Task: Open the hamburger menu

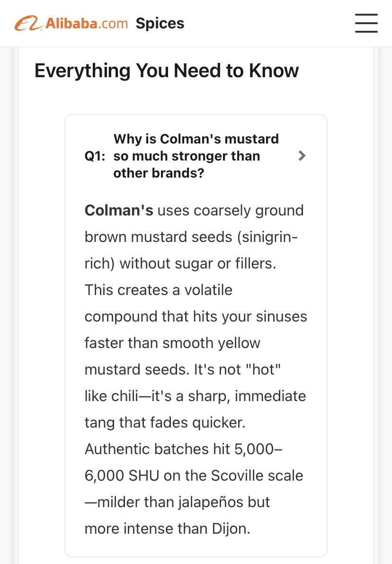Action: (366, 23)
